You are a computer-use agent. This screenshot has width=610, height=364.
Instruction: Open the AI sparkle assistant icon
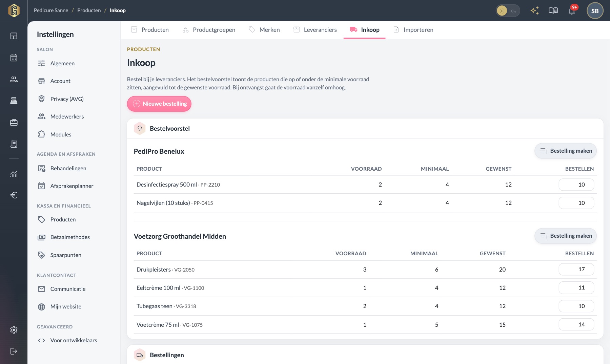534,10
